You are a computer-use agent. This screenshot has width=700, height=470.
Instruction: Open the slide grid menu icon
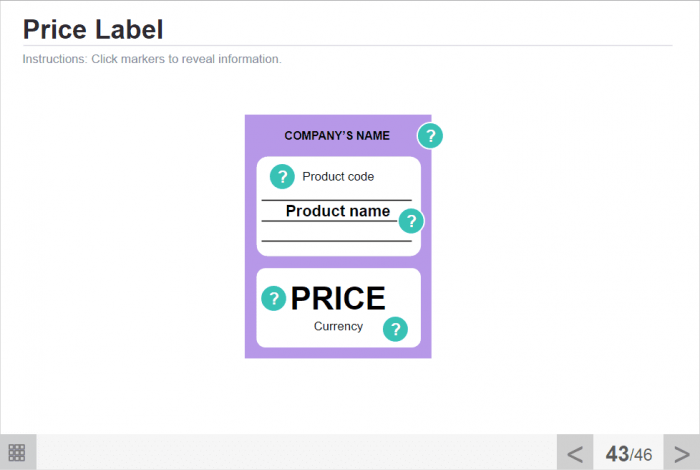click(x=17, y=453)
